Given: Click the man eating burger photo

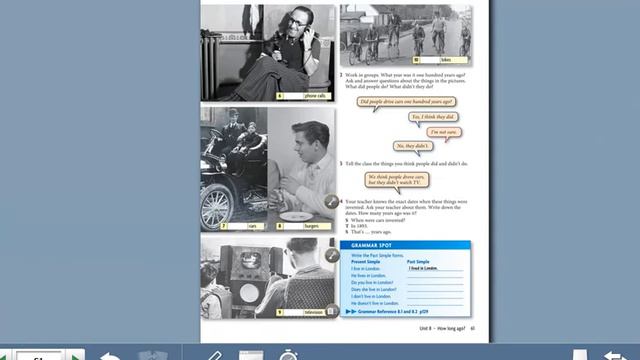Looking at the screenshot, I should pos(301,169).
